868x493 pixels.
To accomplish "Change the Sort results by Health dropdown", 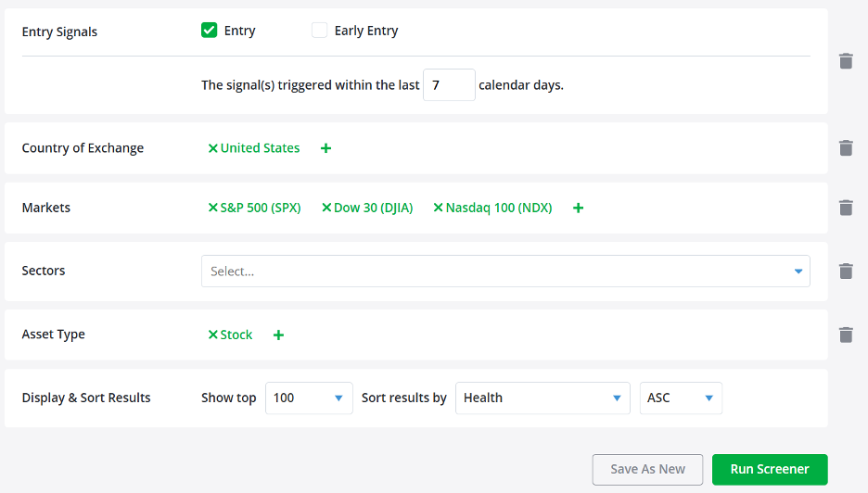I will (542, 398).
